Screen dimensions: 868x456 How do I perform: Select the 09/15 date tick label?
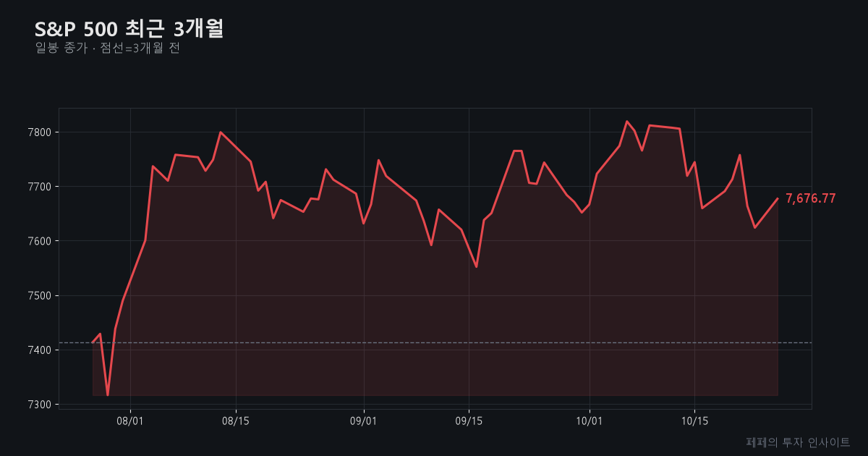[469, 420]
